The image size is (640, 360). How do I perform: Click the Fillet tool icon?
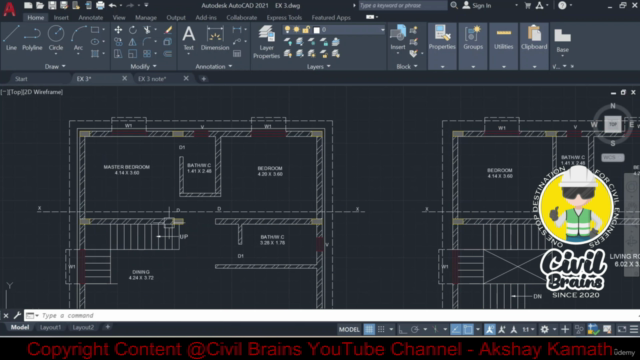[147, 42]
